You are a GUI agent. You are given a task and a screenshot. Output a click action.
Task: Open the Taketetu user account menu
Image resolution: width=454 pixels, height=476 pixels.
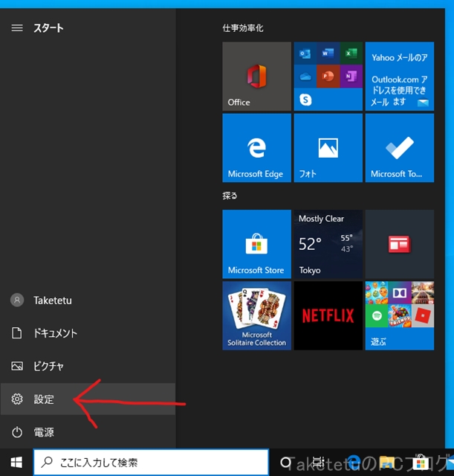click(x=88, y=300)
